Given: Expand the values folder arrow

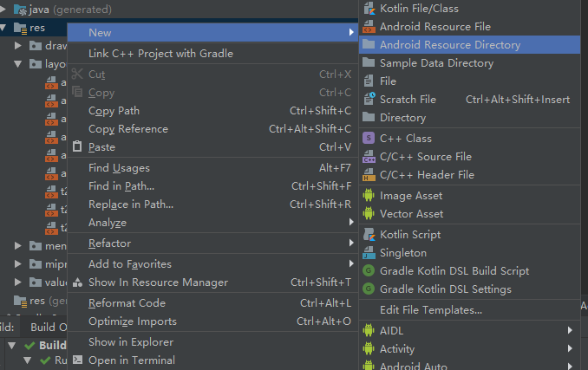Looking at the screenshot, I should [x=17, y=282].
